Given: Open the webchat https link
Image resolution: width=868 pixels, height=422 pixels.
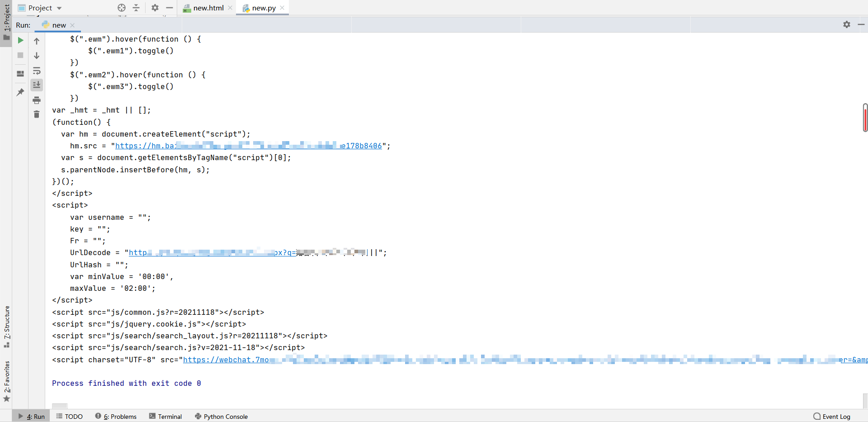Looking at the screenshot, I should [x=524, y=360].
